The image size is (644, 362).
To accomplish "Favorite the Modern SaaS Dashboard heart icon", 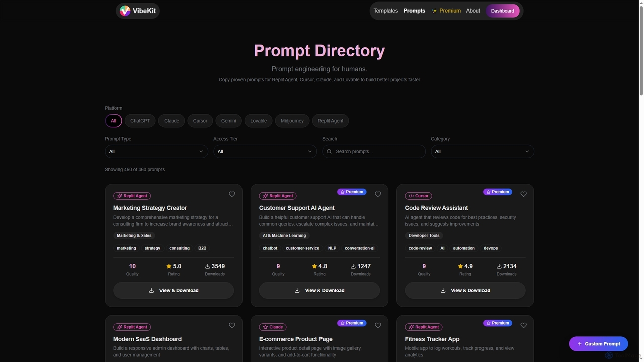I will coord(232,325).
